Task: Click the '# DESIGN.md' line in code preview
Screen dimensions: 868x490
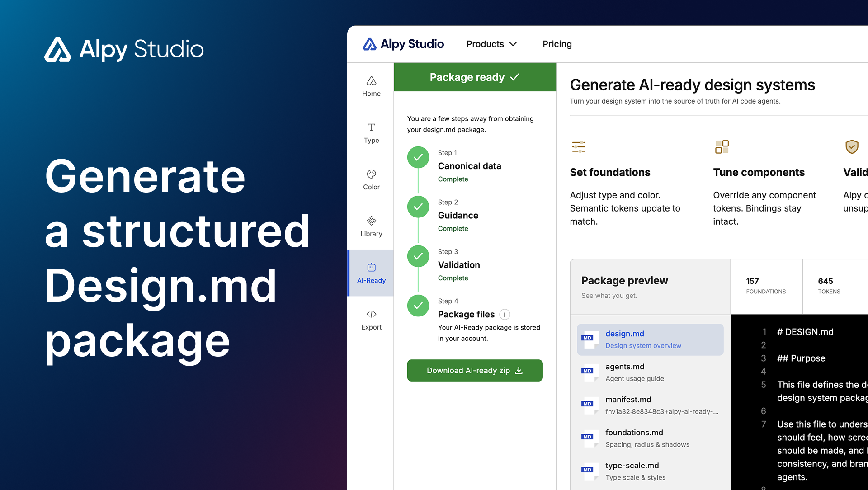Action: [x=805, y=332]
